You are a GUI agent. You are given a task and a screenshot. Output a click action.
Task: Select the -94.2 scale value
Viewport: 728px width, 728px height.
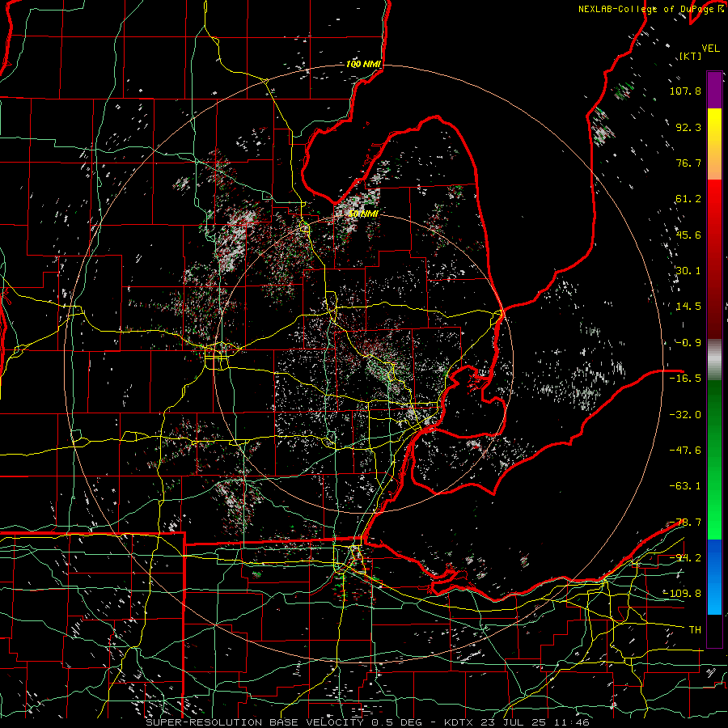coord(685,557)
